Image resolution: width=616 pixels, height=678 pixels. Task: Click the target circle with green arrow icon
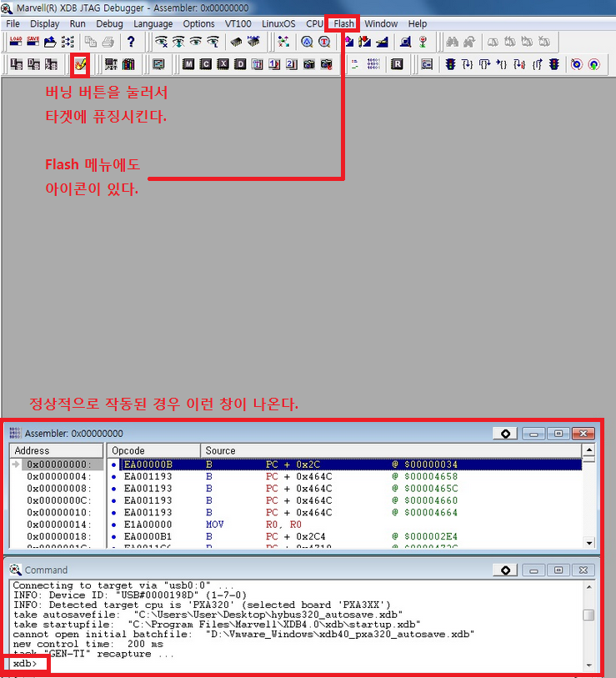(x=594, y=64)
